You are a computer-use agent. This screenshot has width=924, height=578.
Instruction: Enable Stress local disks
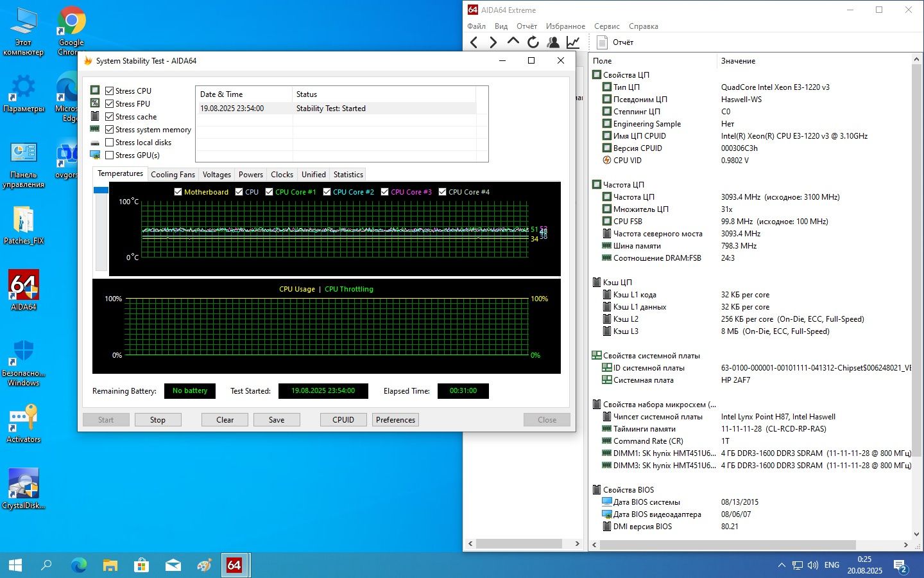110,143
